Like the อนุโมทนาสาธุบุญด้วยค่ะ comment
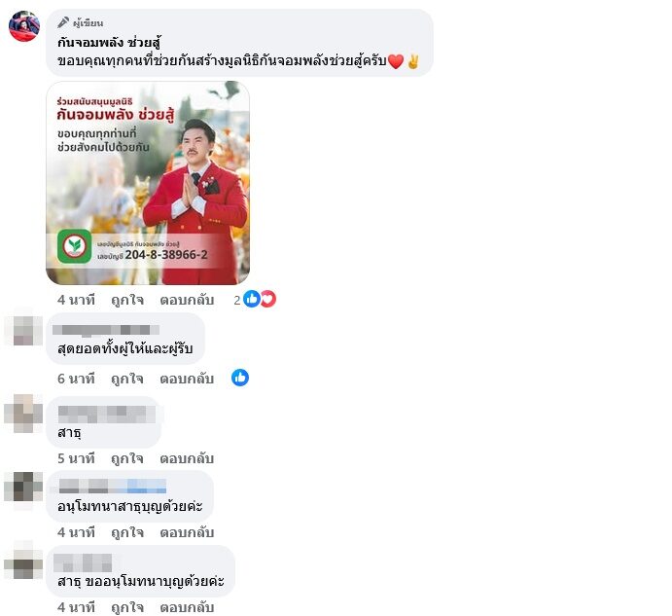Viewport: 672px width, 616px height. click(x=127, y=532)
